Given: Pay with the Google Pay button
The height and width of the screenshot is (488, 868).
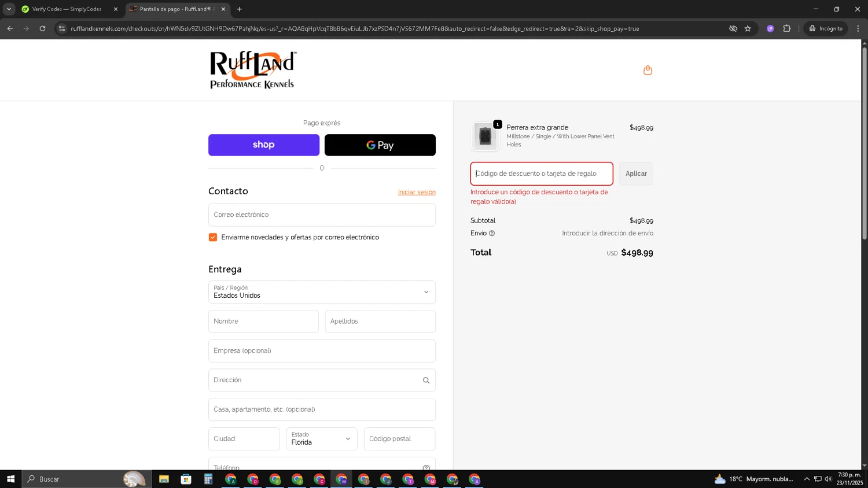Looking at the screenshot, I should point(380,145).
